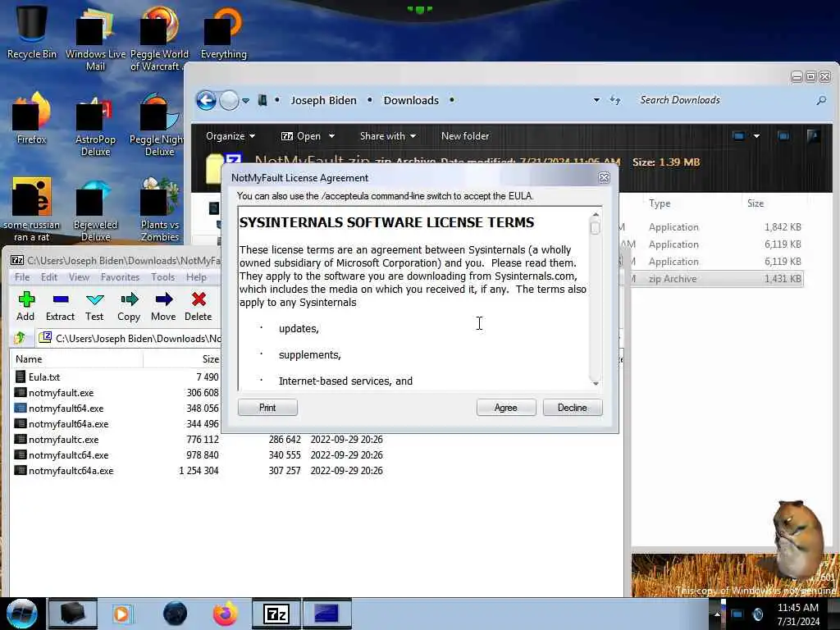840x630 pixels.
Task: Open the Edit menu in 7-Zip
Action: pyautogui.click(x=48, y=277)
